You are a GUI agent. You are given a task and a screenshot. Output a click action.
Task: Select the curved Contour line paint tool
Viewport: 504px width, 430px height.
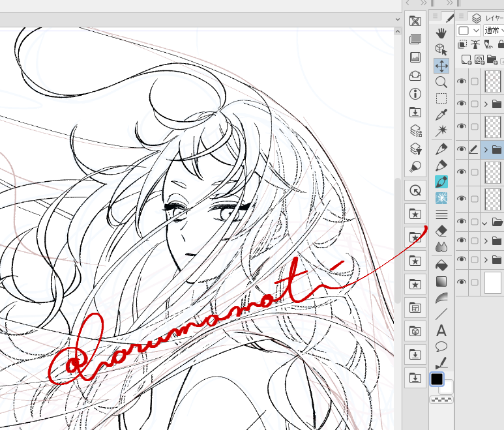pos(441,298)
